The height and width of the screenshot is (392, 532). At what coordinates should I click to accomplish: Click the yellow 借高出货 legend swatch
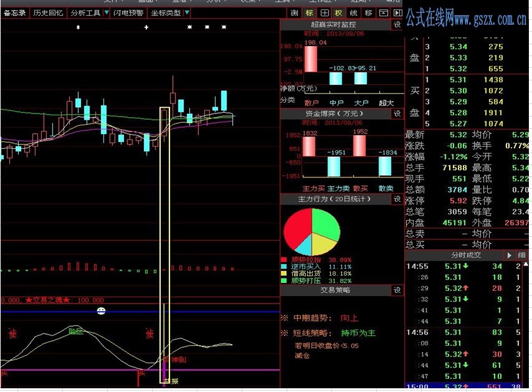coord(284,274)
